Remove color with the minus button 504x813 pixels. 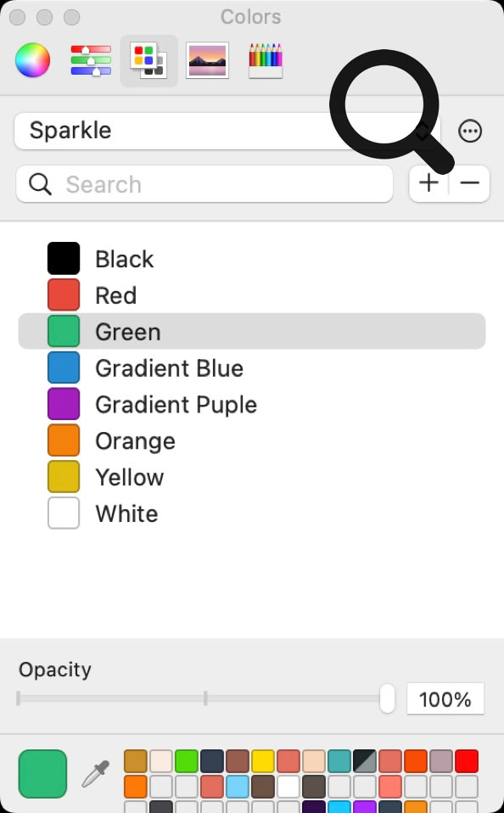click(469, 183)
